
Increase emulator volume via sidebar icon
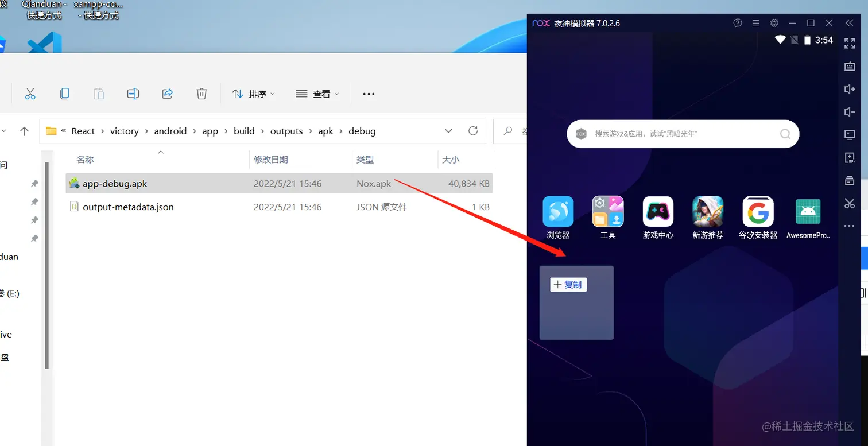[850, 89]
